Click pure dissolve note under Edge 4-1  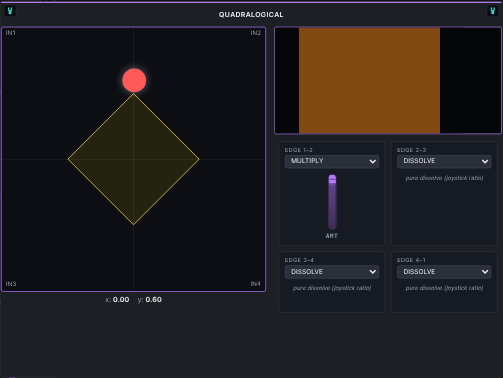pos(444,288)
